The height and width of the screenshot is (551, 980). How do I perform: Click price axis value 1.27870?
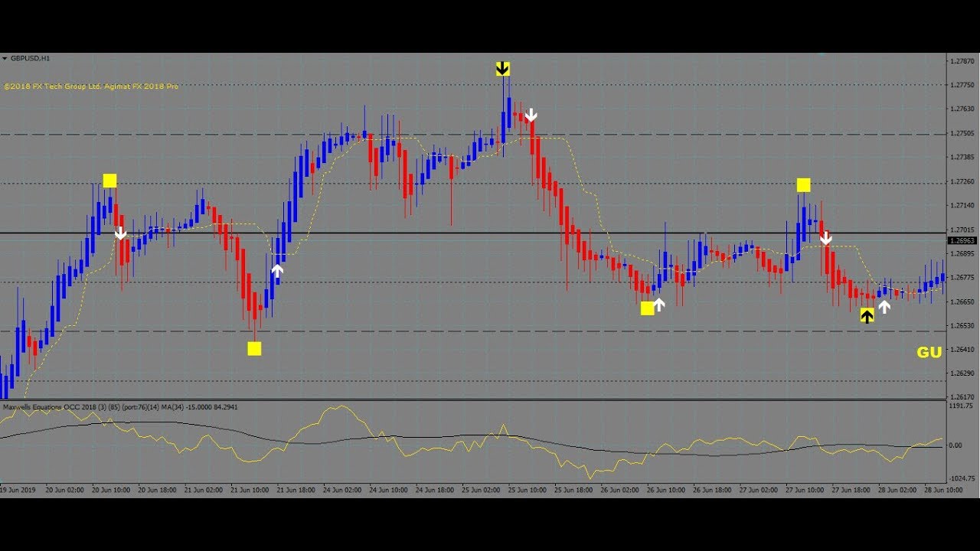[x=961, y=60]
